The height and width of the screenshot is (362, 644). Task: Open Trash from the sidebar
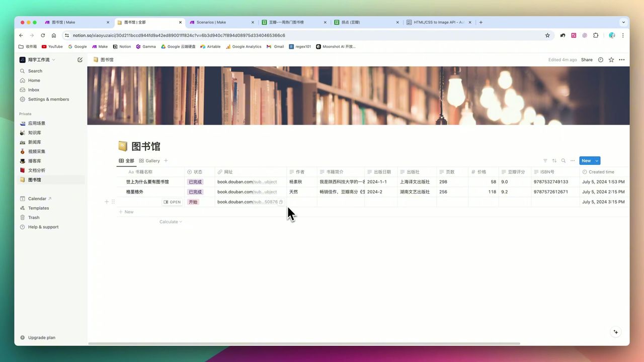[33, 217]
